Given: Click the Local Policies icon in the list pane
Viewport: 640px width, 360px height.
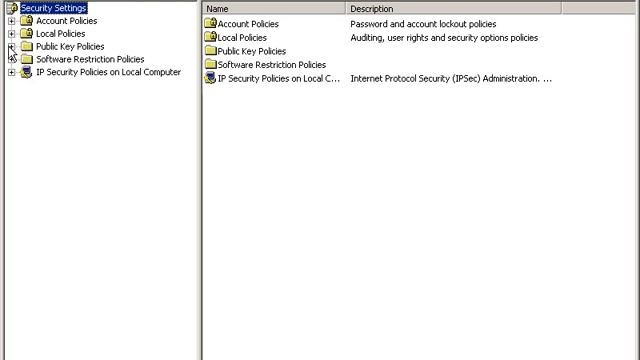Looking at the screenshot, I should (211, 37).
